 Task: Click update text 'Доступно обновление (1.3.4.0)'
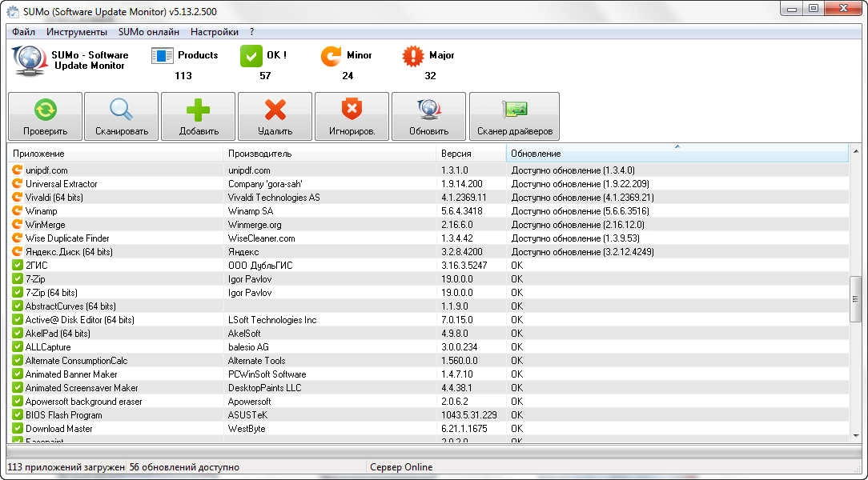coord(573,170)
